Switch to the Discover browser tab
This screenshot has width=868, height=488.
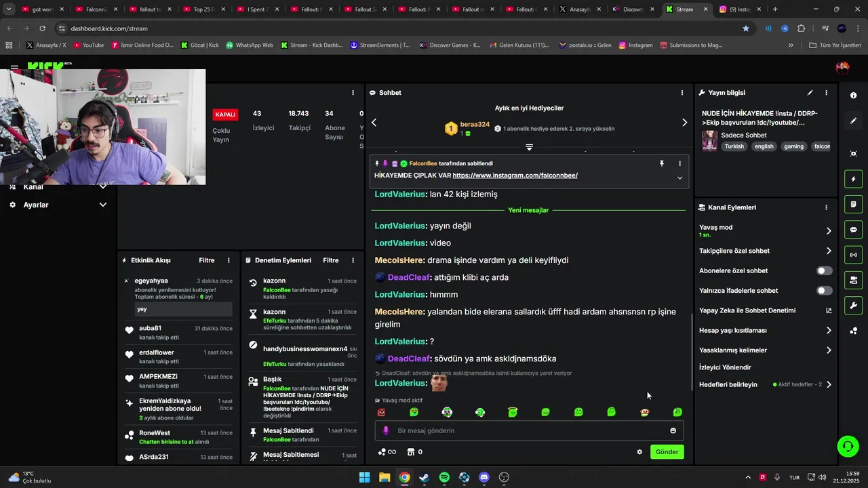point(634,9)
